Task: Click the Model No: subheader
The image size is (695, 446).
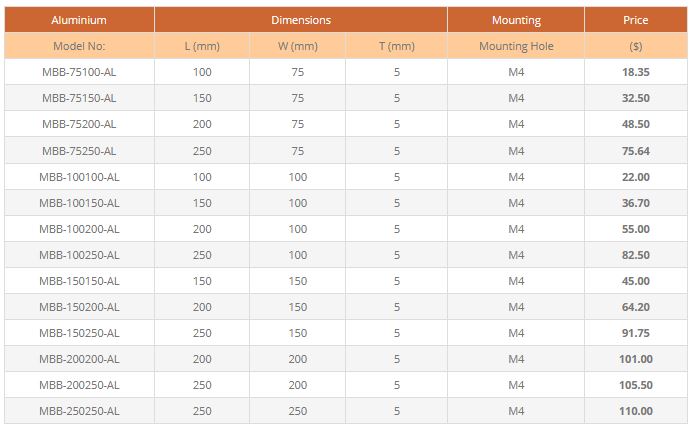Action: 79,46
